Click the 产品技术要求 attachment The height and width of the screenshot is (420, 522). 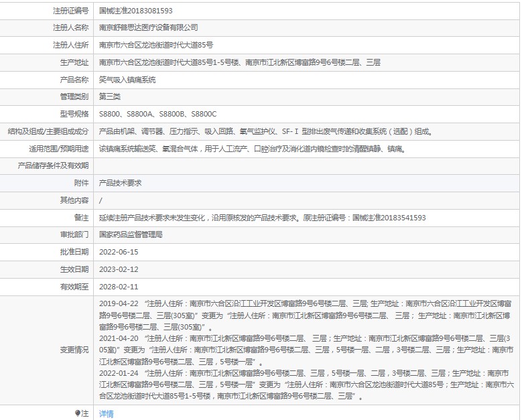(120, 183)
